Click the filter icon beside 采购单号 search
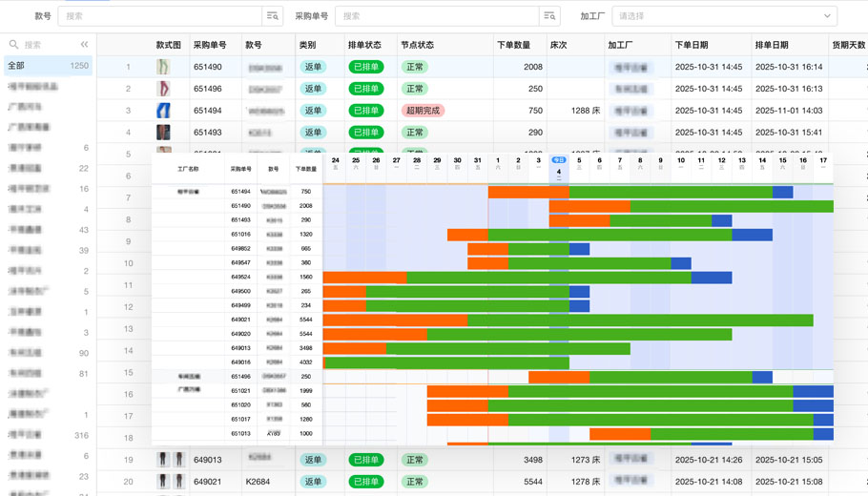This screenshot has height=496, width=868. tap(549, 16)
